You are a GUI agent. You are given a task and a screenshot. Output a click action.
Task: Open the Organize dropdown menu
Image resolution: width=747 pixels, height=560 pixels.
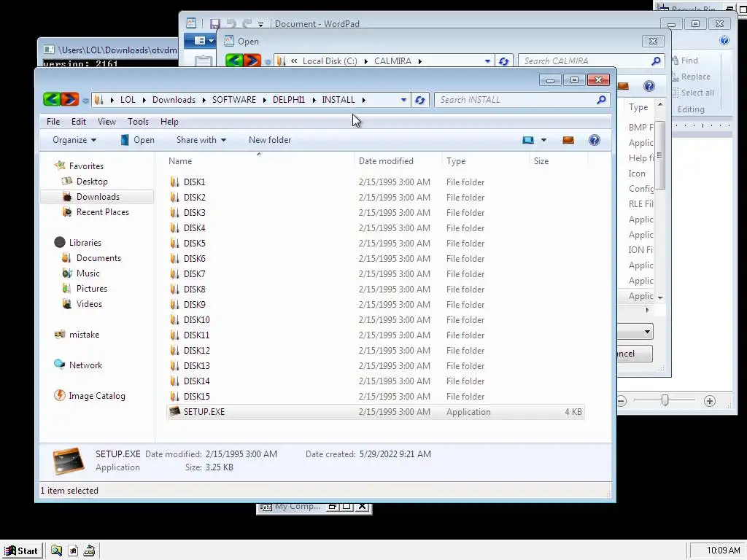(x=74, y=140)
